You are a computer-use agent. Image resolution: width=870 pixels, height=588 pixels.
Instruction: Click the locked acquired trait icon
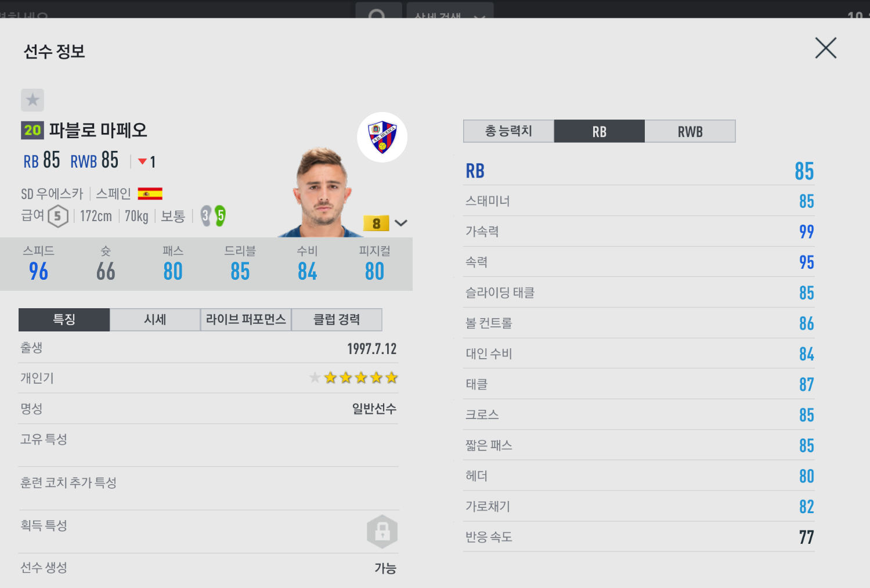click(x=382, y=532)
